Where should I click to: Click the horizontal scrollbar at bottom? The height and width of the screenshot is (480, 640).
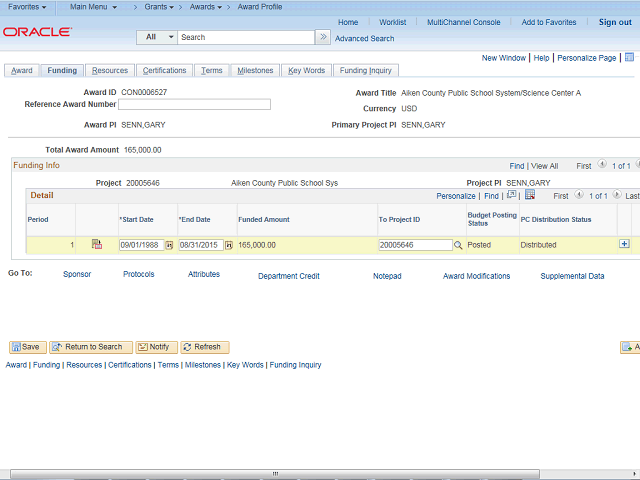[x=275, y=474]
